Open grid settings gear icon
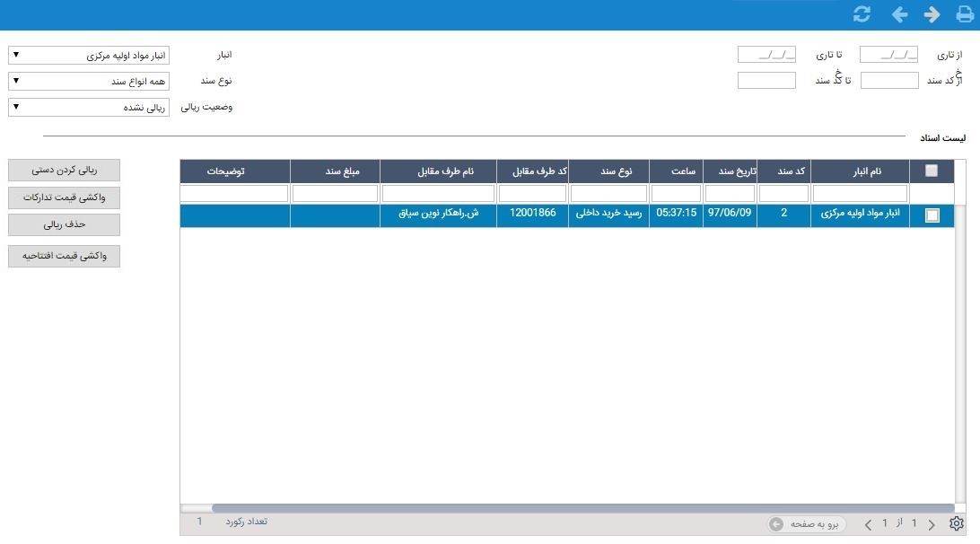This screenshot has width=980, height=544. point(957,523)
